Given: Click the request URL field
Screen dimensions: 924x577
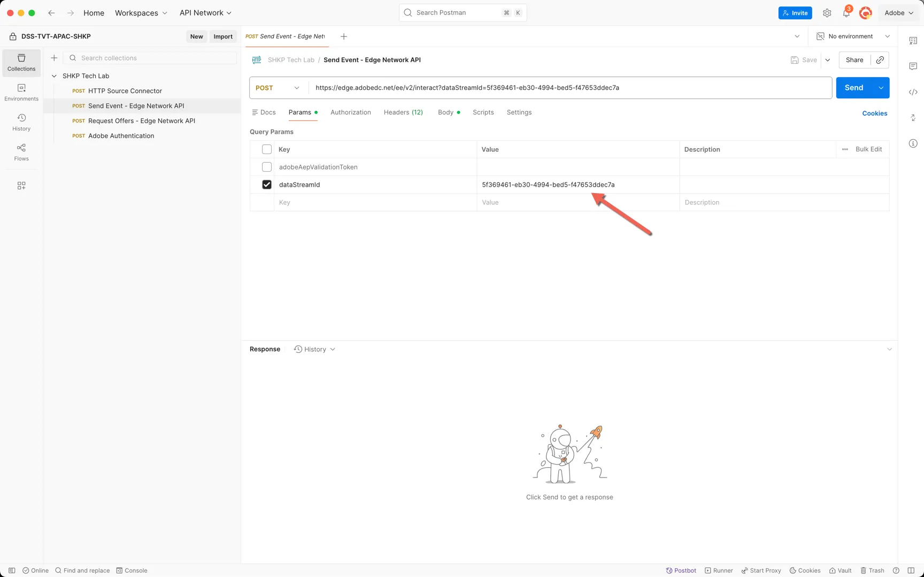Looking at the screenshot, I should coord(570,88).
